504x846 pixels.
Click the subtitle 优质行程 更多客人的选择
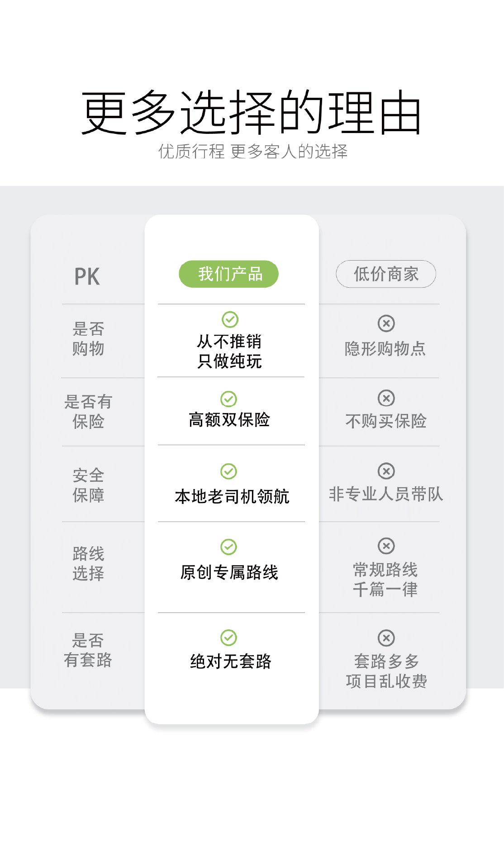click(253, 152)
